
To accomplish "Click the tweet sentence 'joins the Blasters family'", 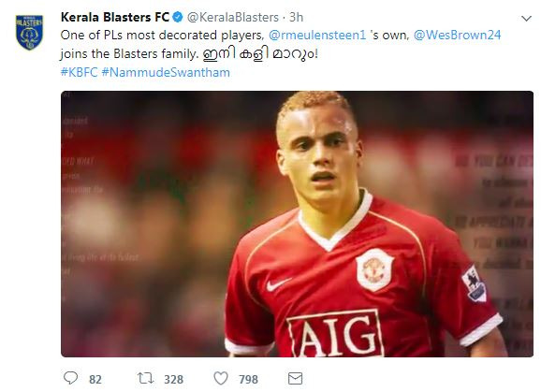I will point(129,53).
